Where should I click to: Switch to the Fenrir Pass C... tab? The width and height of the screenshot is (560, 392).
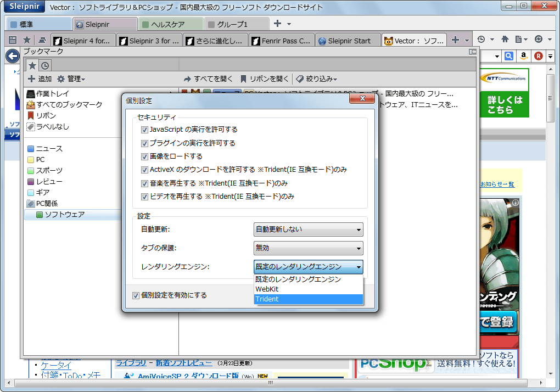[282, 41]
